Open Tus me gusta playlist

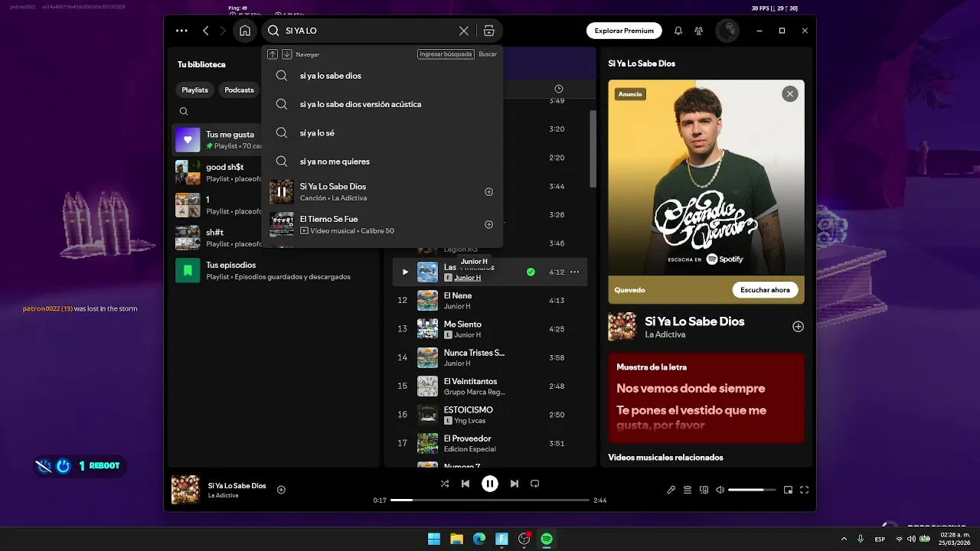point(218,140)
